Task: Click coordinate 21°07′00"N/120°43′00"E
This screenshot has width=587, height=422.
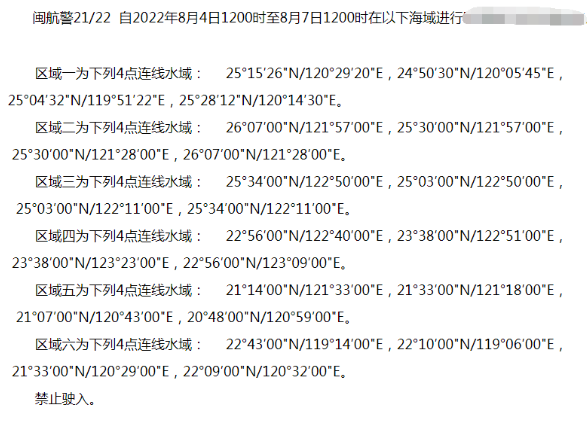Action: (95, 317)
